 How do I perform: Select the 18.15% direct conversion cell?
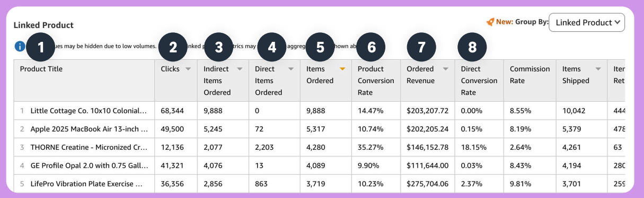(479, 147)
